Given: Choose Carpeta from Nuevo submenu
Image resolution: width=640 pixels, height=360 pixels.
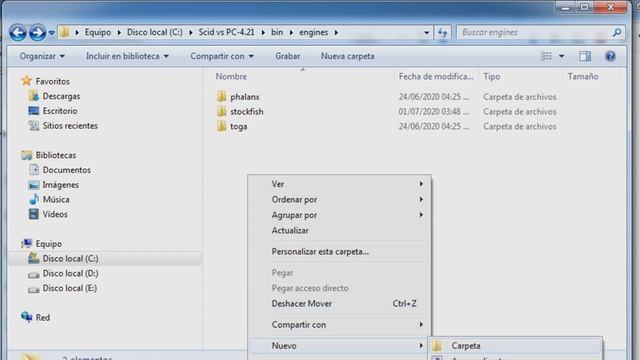Looking at the screenshot, I should click(515, 346).
